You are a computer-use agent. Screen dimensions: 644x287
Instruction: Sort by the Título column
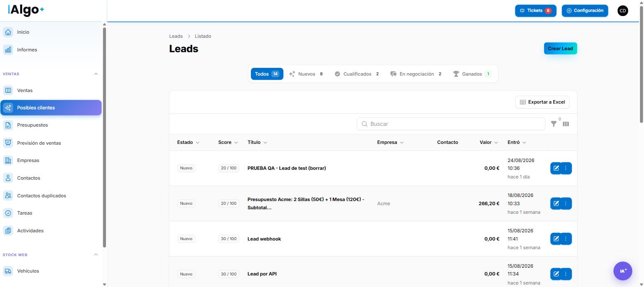coord(257,142)
